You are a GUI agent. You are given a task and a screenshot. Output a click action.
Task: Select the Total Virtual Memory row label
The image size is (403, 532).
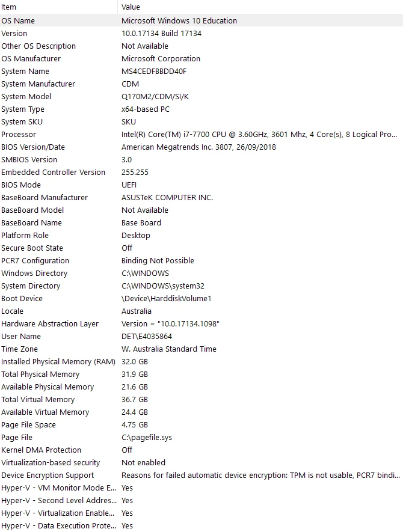(x=38, y=399)
